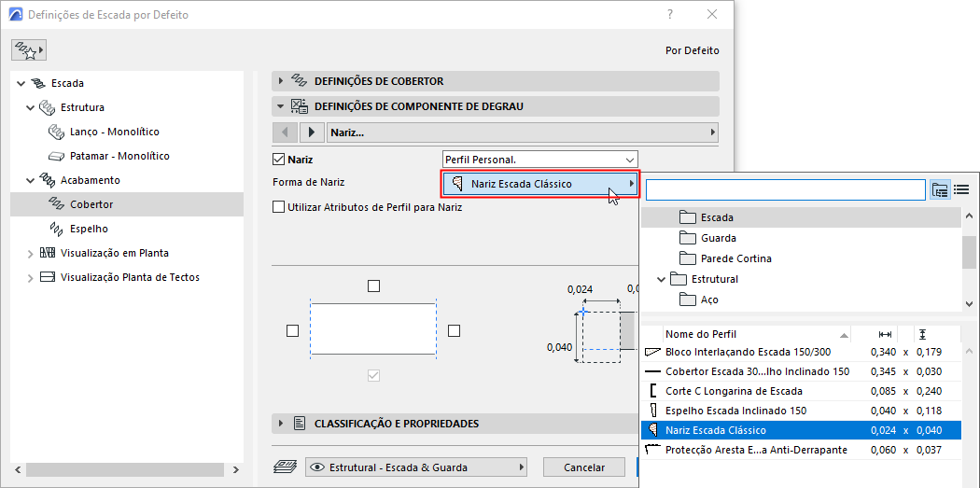Enable Utilizar Atributos de Perfil para Nariz

pyautogui.click(x=278, y=207)
